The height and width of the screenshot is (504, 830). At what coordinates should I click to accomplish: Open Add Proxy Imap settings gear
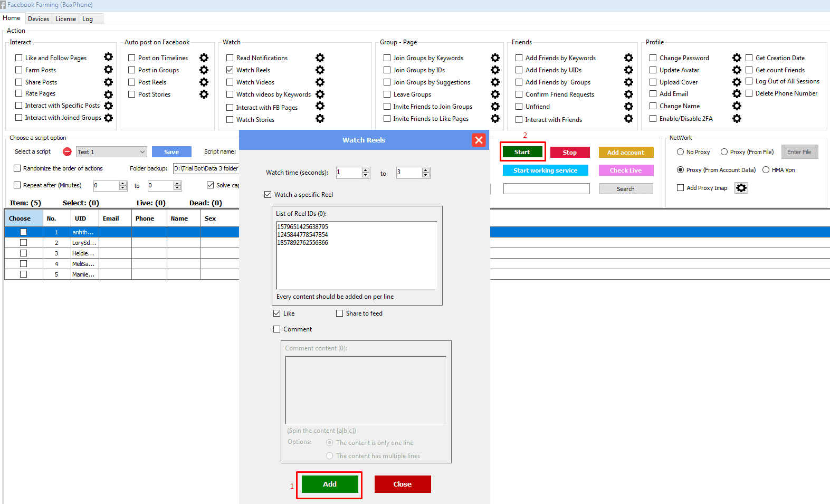tap(741, 188)
